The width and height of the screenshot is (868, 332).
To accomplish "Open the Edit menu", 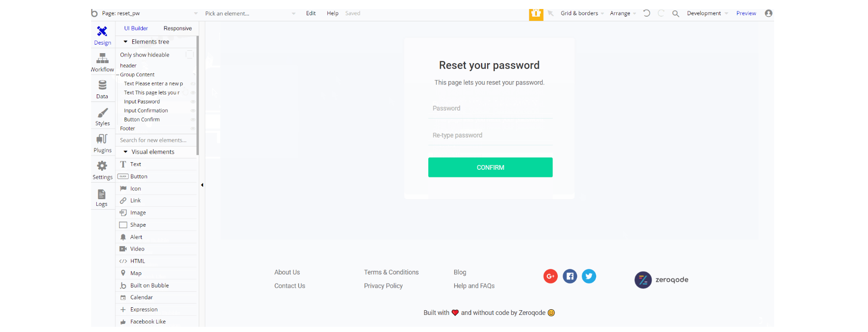I will pos(311,13).
